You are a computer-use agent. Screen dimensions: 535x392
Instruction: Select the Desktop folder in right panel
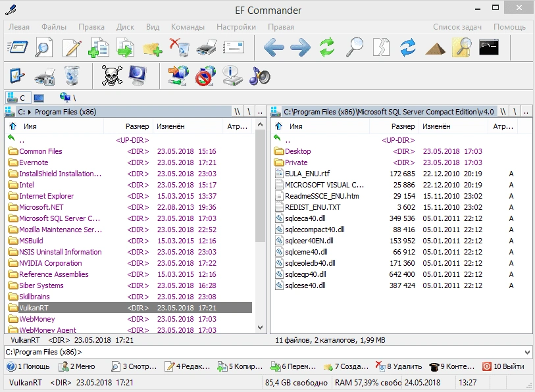(x=395, y=151)
